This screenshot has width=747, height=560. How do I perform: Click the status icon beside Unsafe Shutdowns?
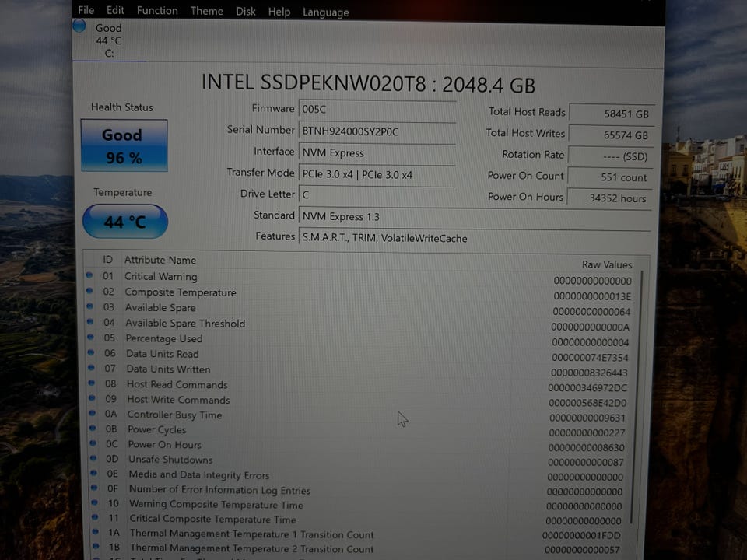tap(92, 459)
